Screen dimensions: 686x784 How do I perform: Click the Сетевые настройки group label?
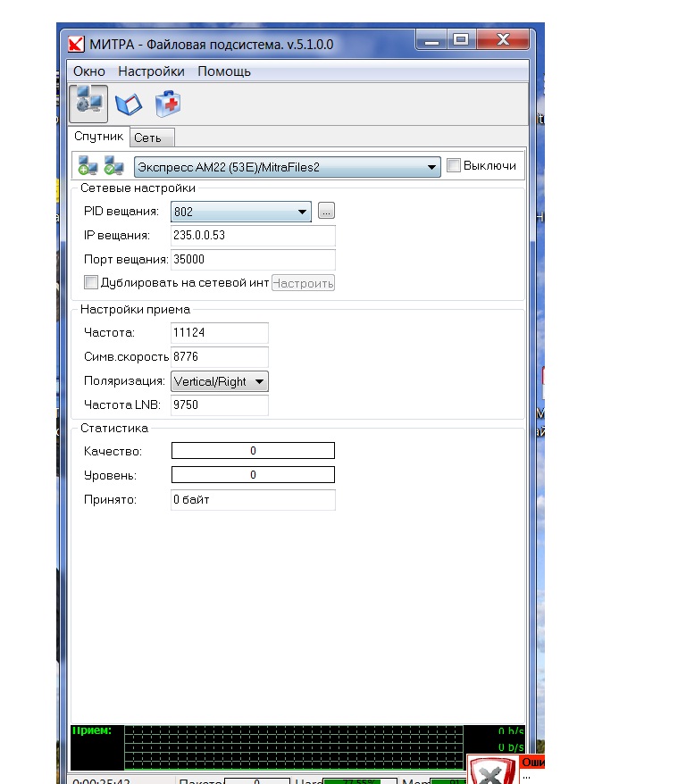point(138,188)
